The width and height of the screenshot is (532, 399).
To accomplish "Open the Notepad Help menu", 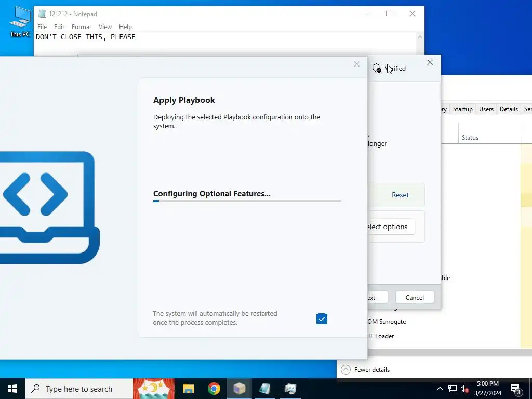I will click(125, 27).
